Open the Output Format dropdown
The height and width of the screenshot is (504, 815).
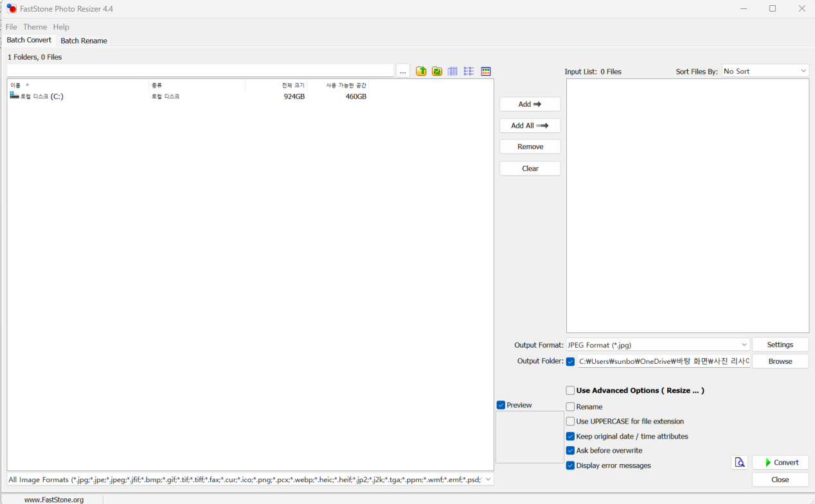pos(658,345)
